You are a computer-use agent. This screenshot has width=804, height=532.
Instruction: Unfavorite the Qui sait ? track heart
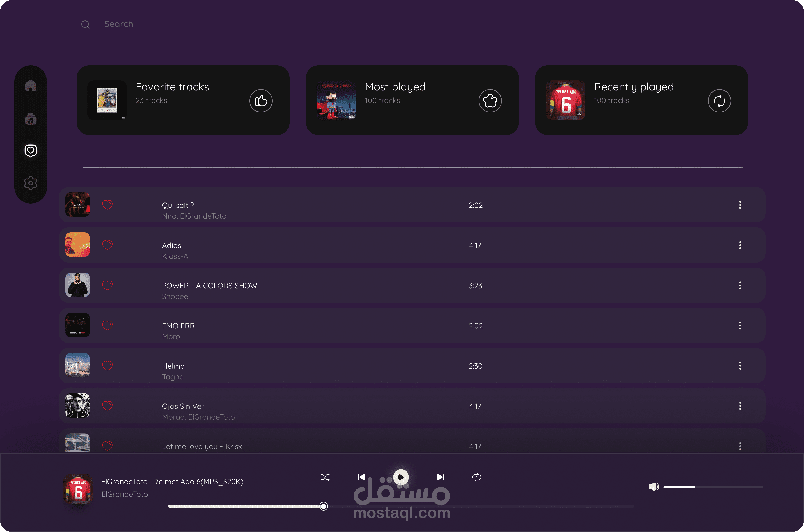[x=108, y=205]
